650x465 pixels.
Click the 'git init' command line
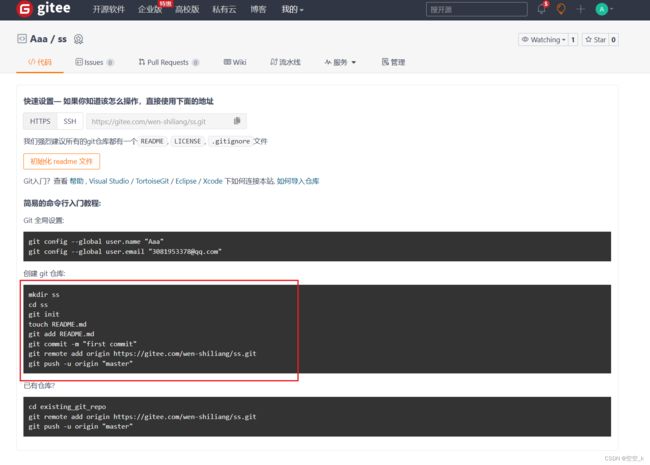click(44, 314)
